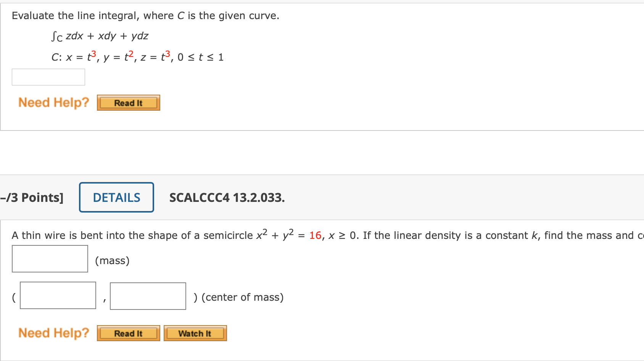Click the SCALCCC4 13.2.033 exercise heading
The width and height of the screenshot is (644, 361).
point(227,198)
